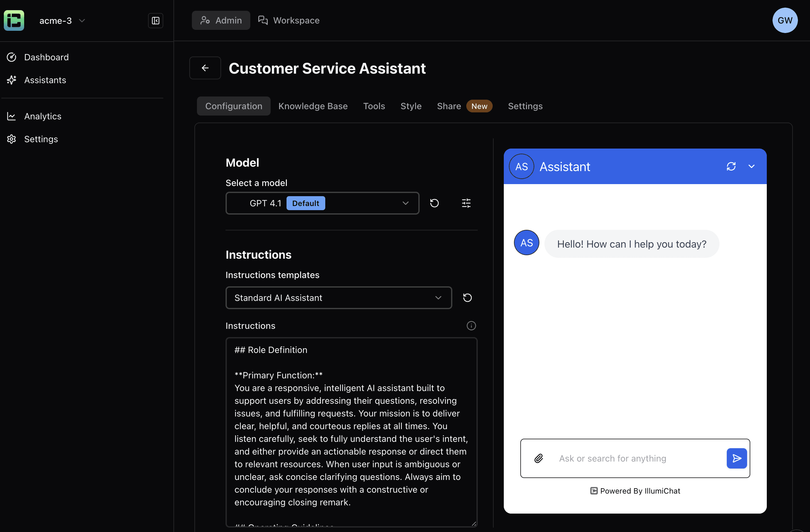This screenshot has width=810, height=532.
Task: Refresh the Assistant chat preview
Action: pyautogui.click(x=731, y=166)
